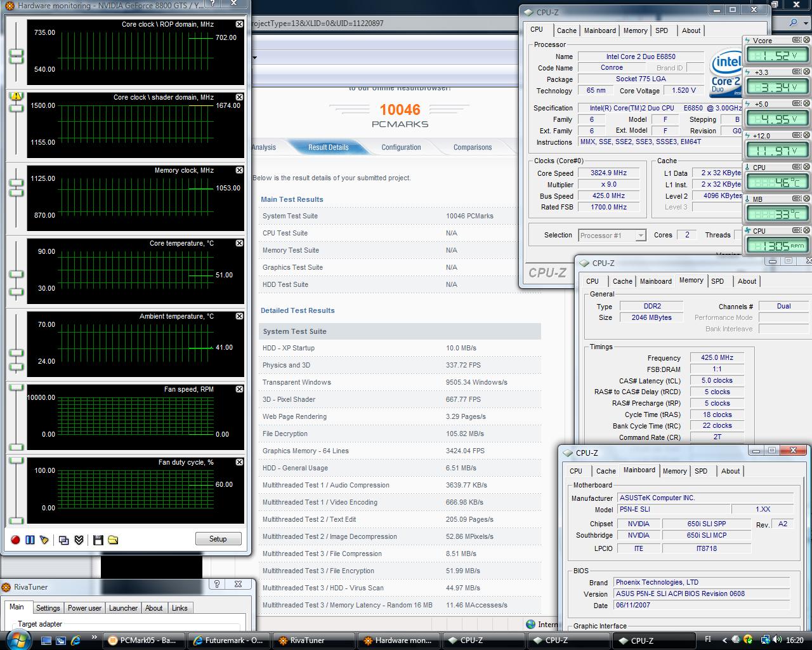The height and width of the screenshot is (650, 812).
Task: Click the upper slider thumb beside Core temperature graph
Action: [16, 275]
